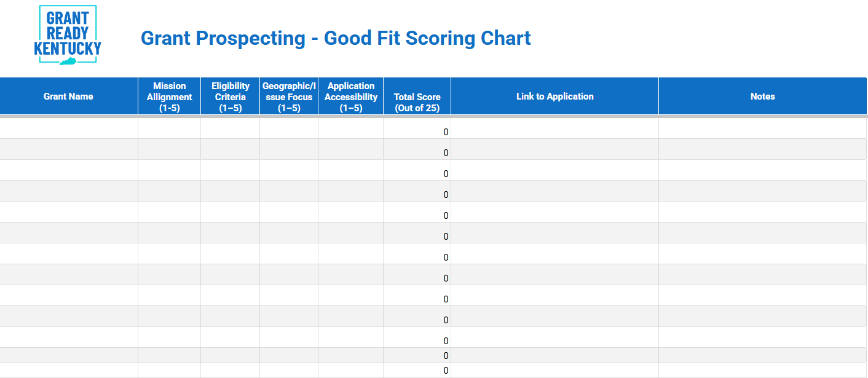Click first row's Mission Allignment cell
The height and width of the screenshot is (378, 868).
point(170,128)
